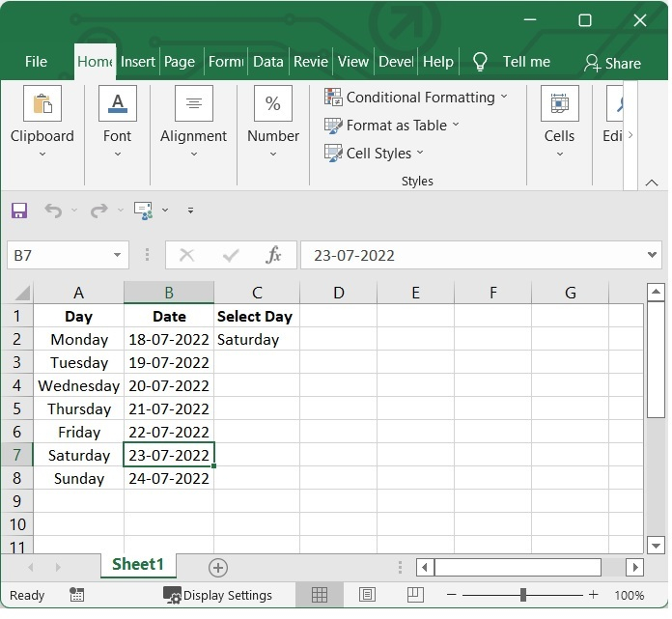The image size is (672, 619).
Task: Switch to Page Layout view
Action: [x=367, y=595]
